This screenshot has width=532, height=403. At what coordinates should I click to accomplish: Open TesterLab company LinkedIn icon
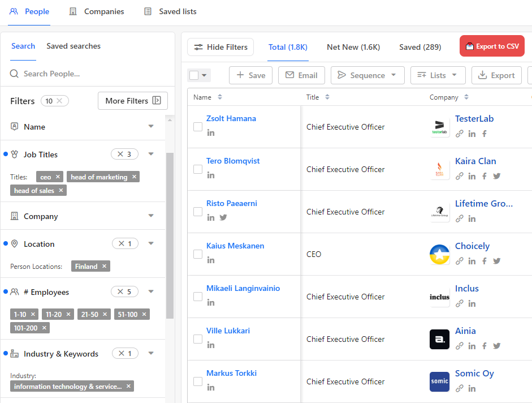(472, 134)
